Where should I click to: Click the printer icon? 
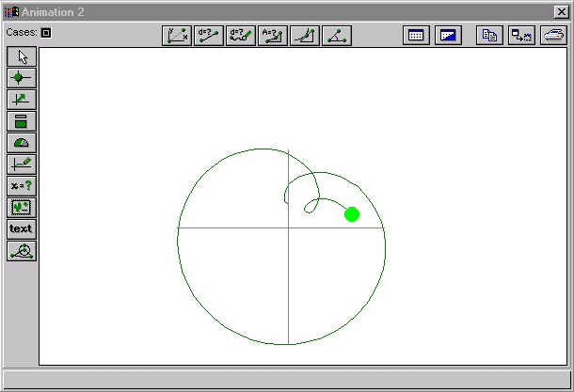[553, 36]
